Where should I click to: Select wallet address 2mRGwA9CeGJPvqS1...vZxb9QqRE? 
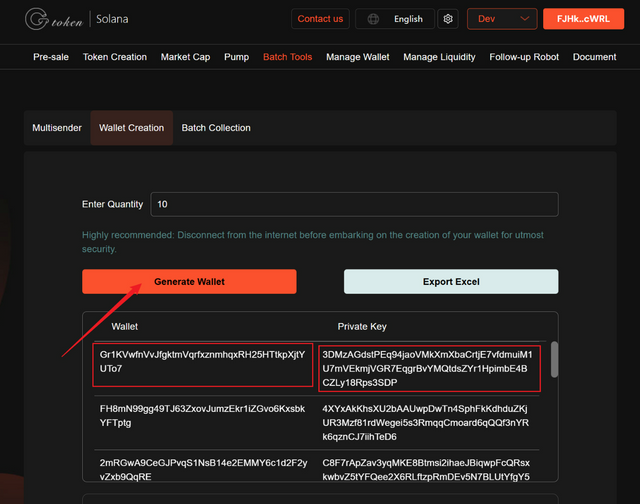(x=204, y=470)
